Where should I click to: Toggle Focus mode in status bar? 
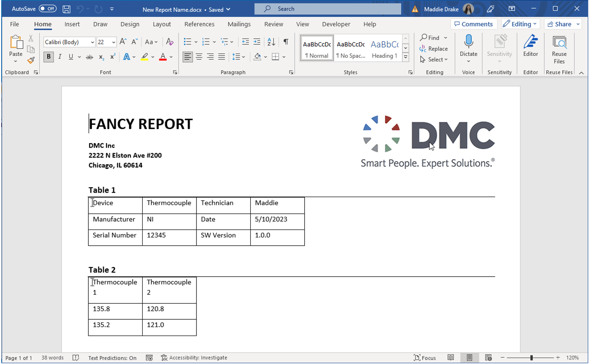[x=425, y=358]
